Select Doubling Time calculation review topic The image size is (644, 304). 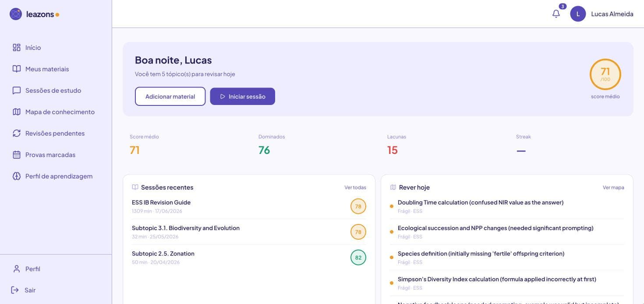pos(481,203)
